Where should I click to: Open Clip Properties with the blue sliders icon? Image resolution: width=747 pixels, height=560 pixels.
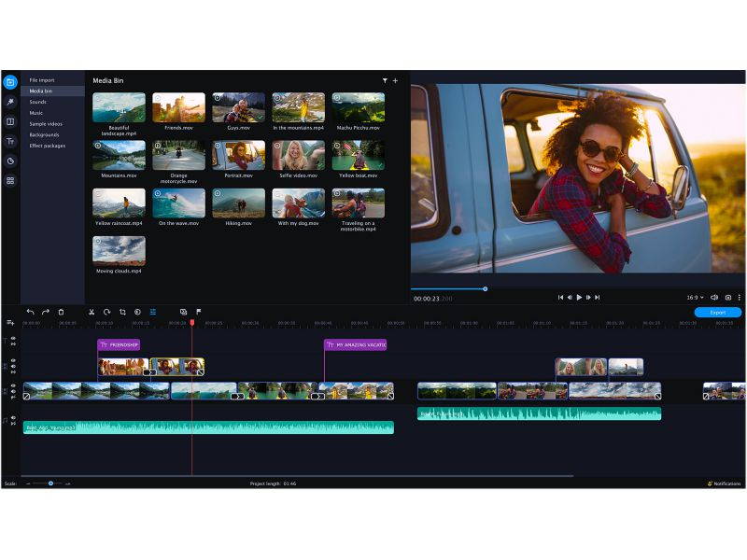click(152, 311)
